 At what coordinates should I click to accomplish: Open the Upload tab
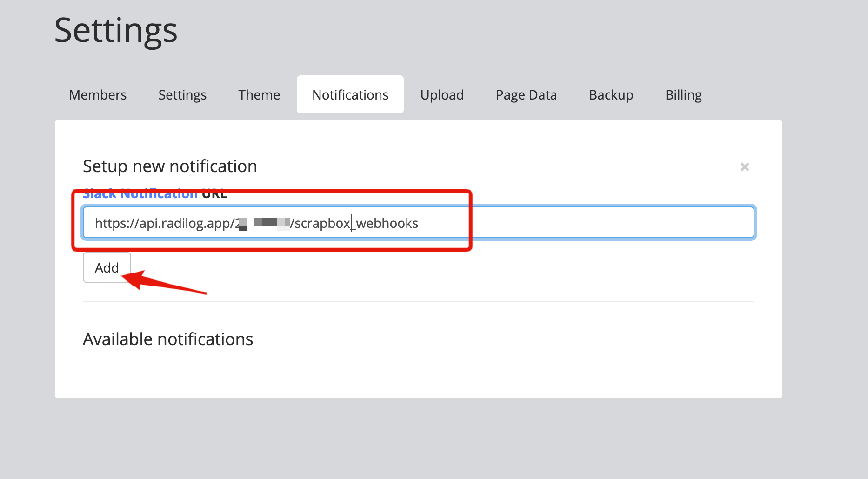pyautogui.click(x=442, y=95)
